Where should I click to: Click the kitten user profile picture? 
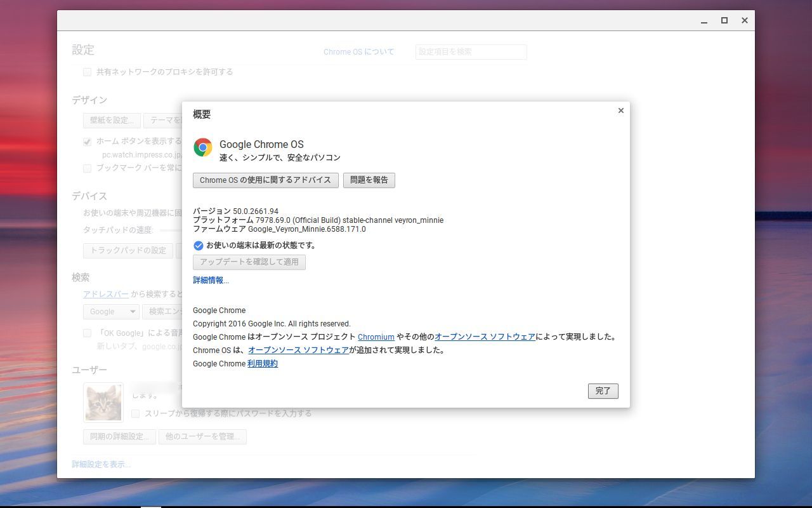(103, 403)
